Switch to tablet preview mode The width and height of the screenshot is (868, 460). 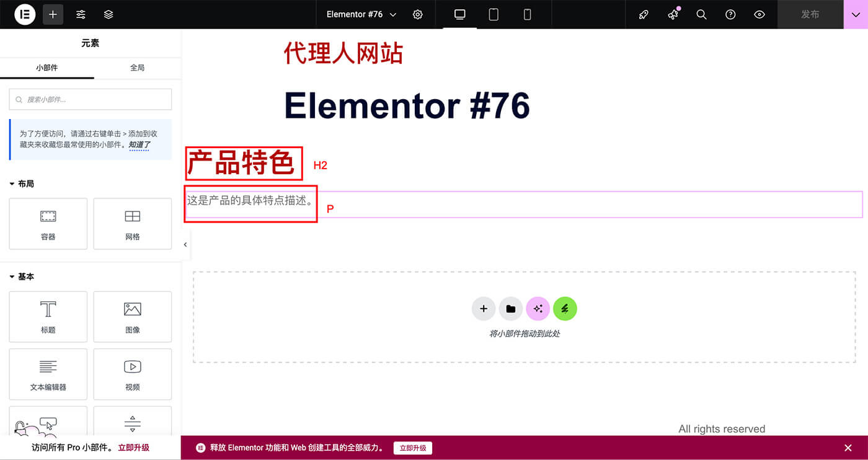pyautogui.click(x=494, y=14)
